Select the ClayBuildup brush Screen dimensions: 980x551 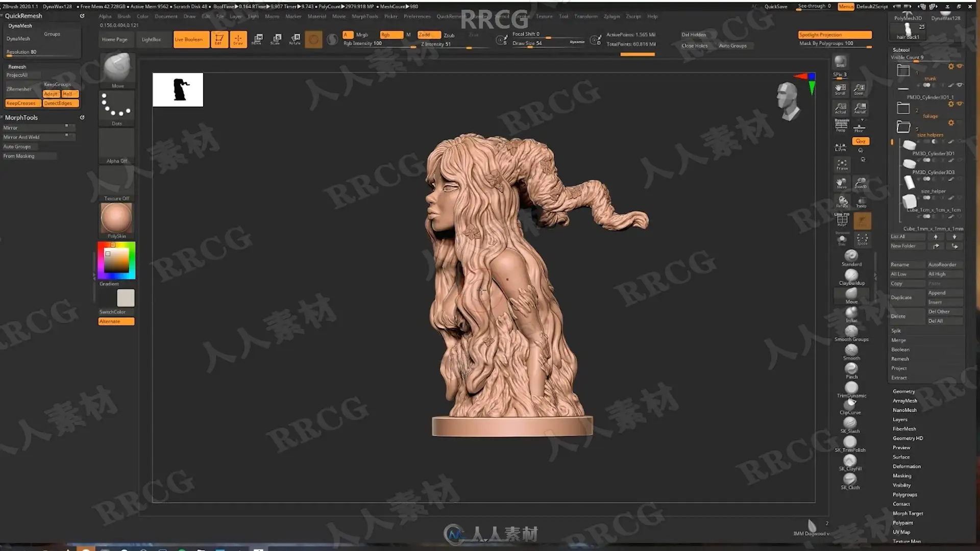(851, 277)
